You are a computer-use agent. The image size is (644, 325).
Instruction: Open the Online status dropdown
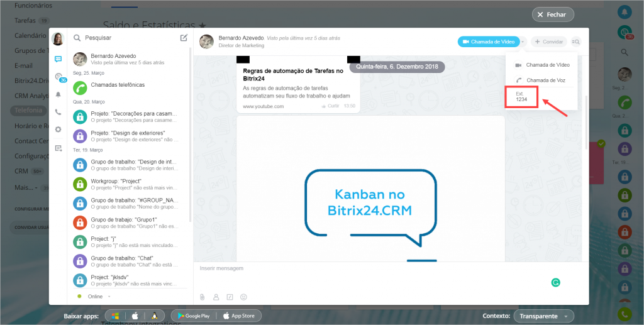coord(94,296)
